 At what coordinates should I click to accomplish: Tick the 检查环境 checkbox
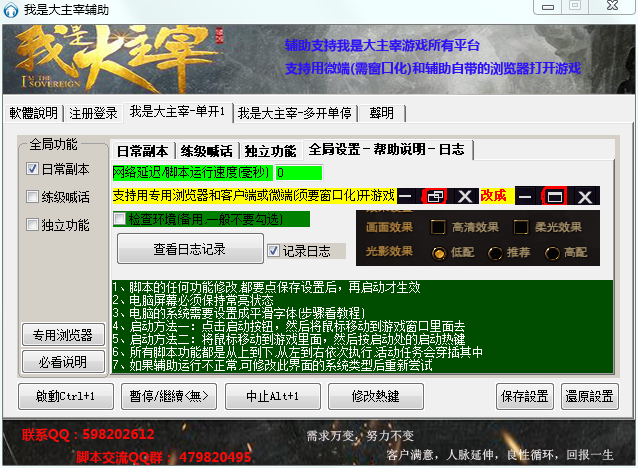coord(120,218)
